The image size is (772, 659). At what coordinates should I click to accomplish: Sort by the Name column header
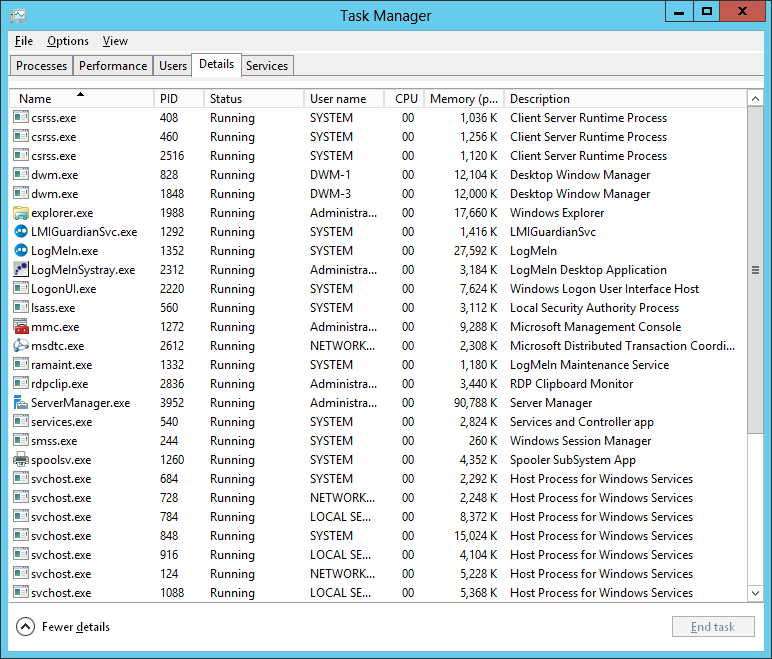pyautogui.click(x=82, y=99)
